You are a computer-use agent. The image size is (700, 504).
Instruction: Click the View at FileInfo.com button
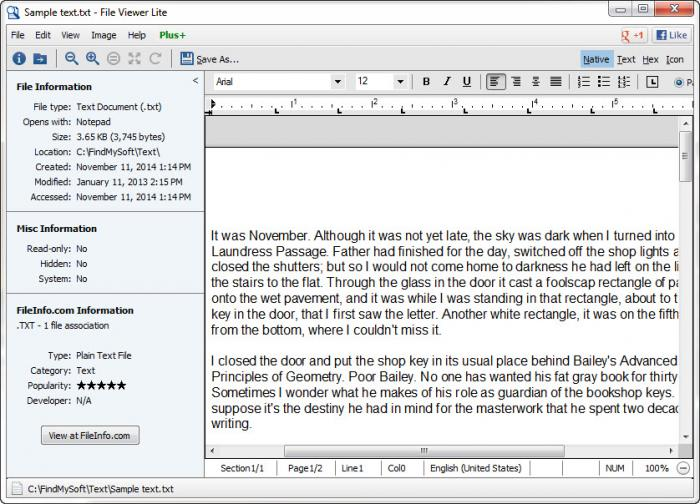pos(90,435)
